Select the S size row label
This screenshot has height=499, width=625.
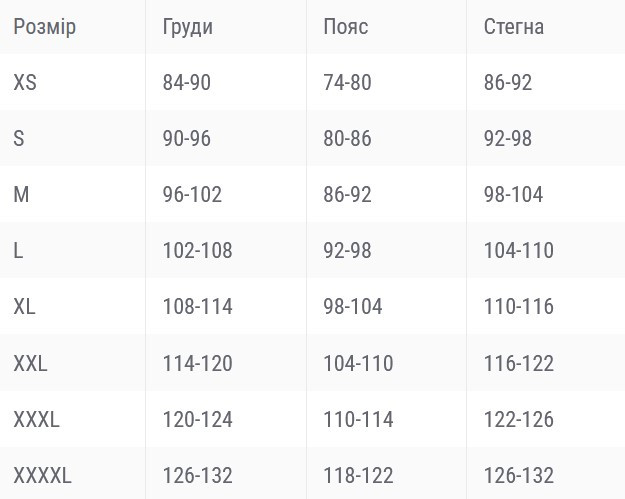(19, 138)
